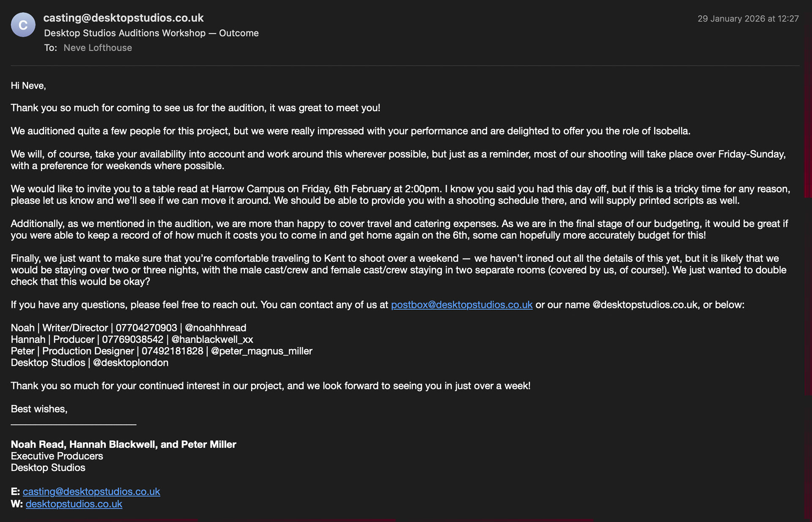
Task: Open the postbox@desktopstudios.co.uk email link
Action: [461, 305]
